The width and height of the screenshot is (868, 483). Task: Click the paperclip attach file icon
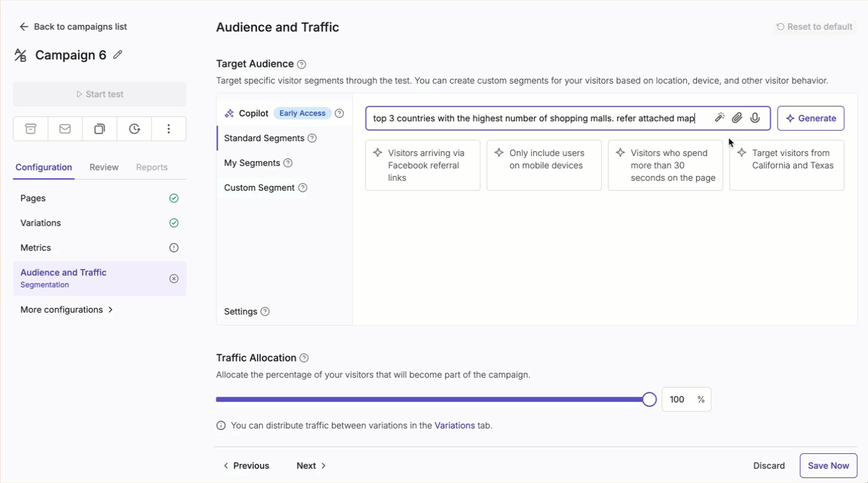click(737, 118)
